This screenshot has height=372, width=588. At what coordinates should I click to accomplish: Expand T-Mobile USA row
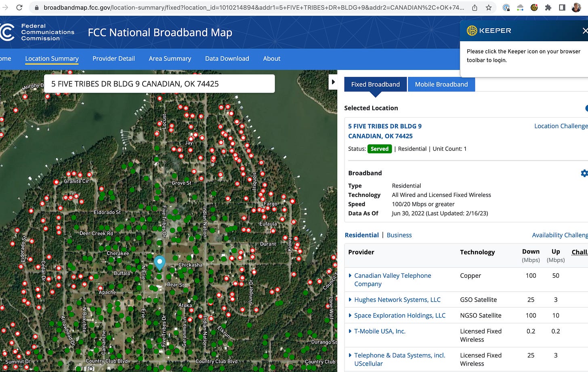[x=350, y=331]
